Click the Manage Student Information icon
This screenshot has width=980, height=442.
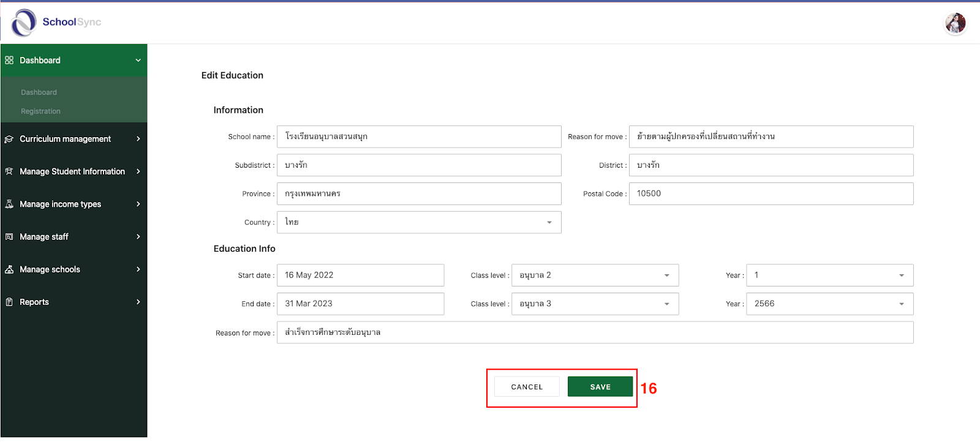9,171
